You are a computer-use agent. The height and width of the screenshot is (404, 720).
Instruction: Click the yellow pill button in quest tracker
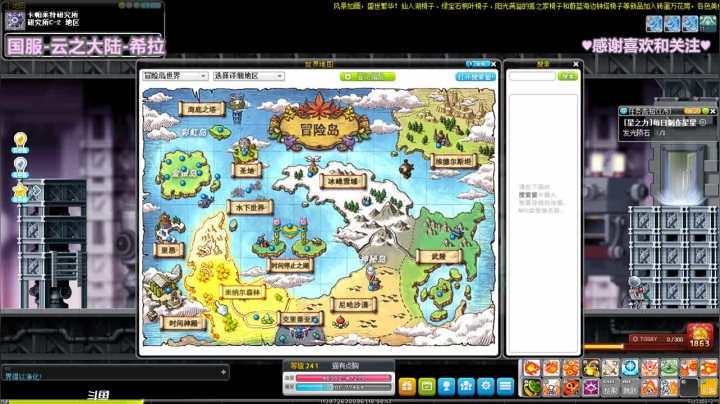[x=692, y=111]
